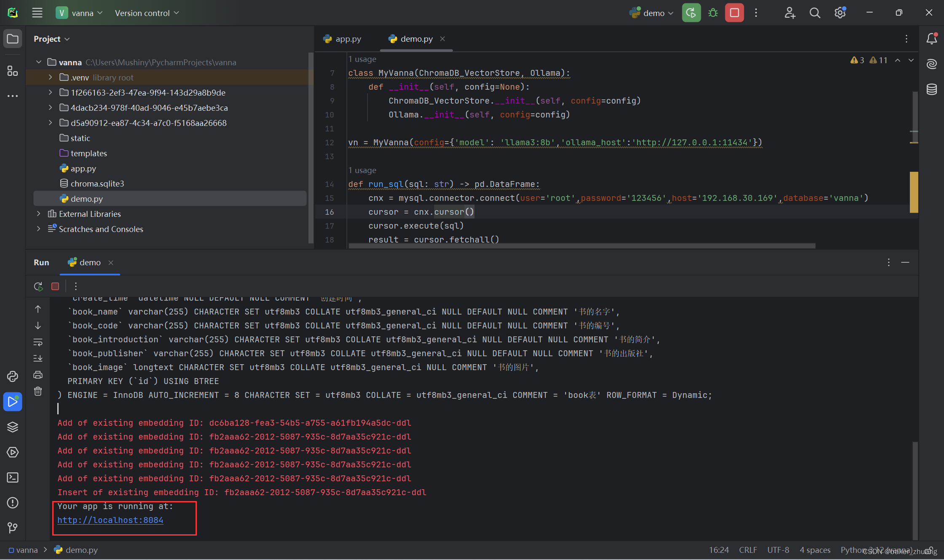Image resolution: width=944 pixels, height=560 pixels.
Task: Open the Terminal tool window
Action: [x=13, y=477]
